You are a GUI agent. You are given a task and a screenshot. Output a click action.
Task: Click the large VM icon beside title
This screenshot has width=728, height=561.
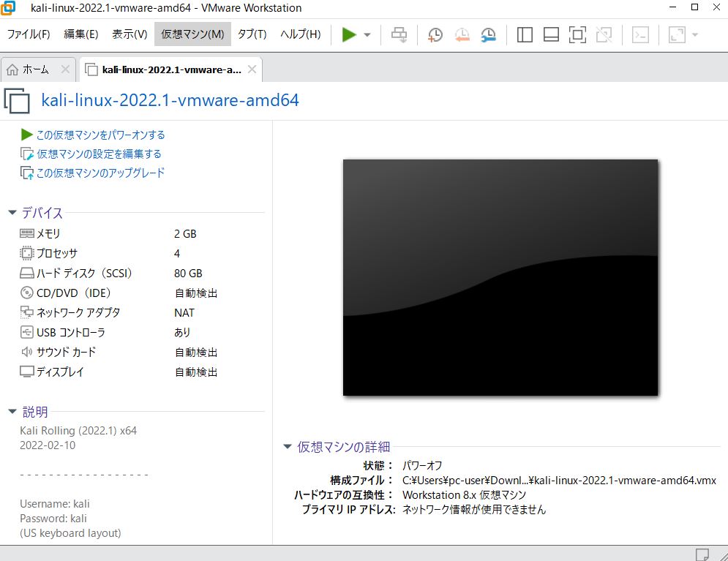pos(17,101)
